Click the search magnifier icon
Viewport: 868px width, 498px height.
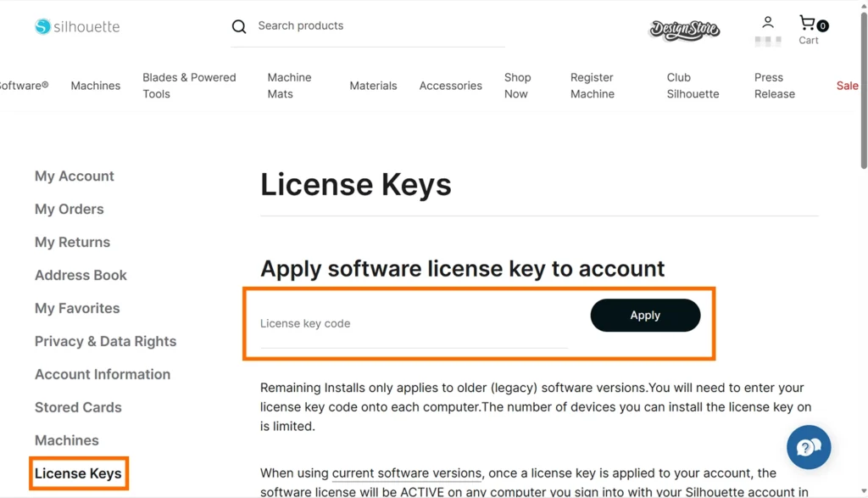pos(239,26)
